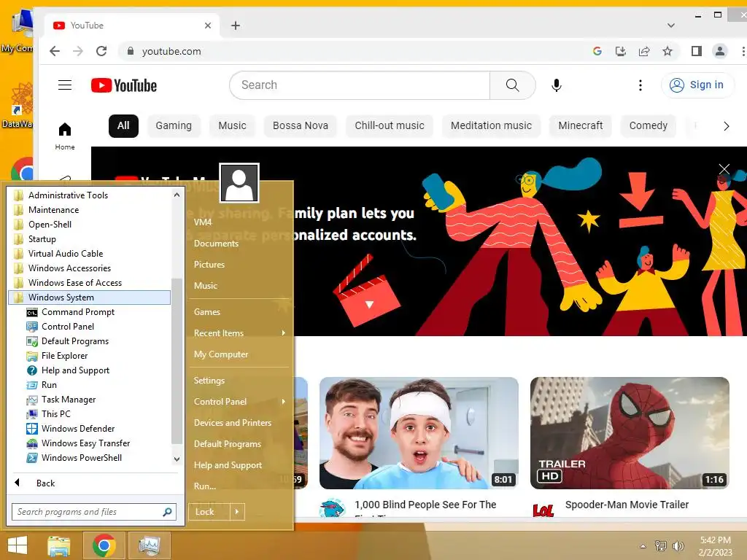
Task: Click Chrome icon on the taskbar
Action: pyautogui.click(x=104, y=545)
